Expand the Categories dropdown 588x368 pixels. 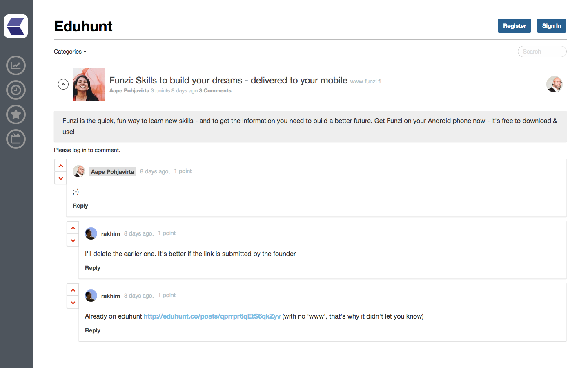point(70,52)
